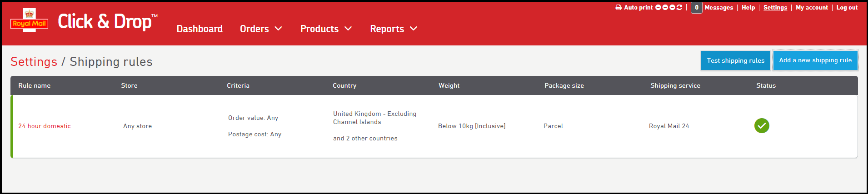Screen dimensions: 868x194
Task: Click the messages count badge
Action: 696,8
